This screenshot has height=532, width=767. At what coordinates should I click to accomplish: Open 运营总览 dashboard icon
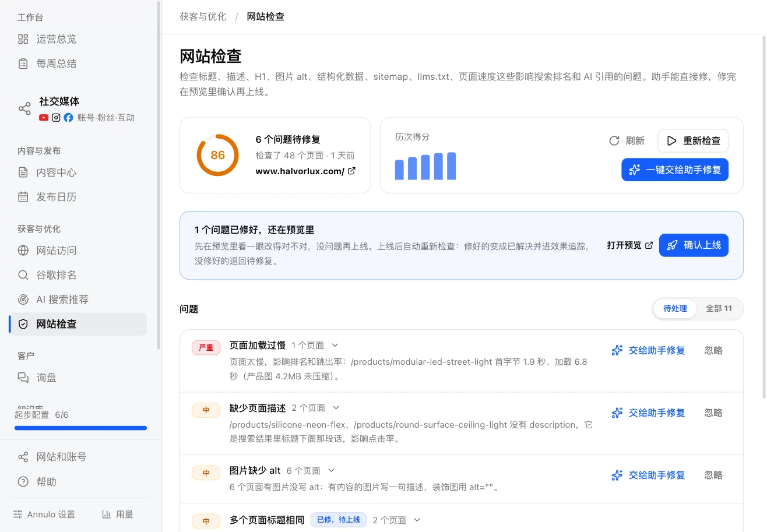point(23,39)
